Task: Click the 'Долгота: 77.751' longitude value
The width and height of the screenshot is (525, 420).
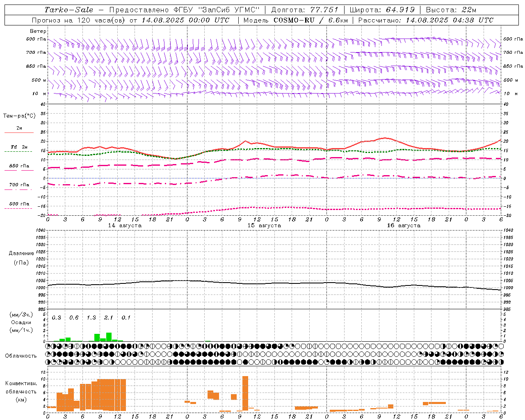Action: [305, 10]
